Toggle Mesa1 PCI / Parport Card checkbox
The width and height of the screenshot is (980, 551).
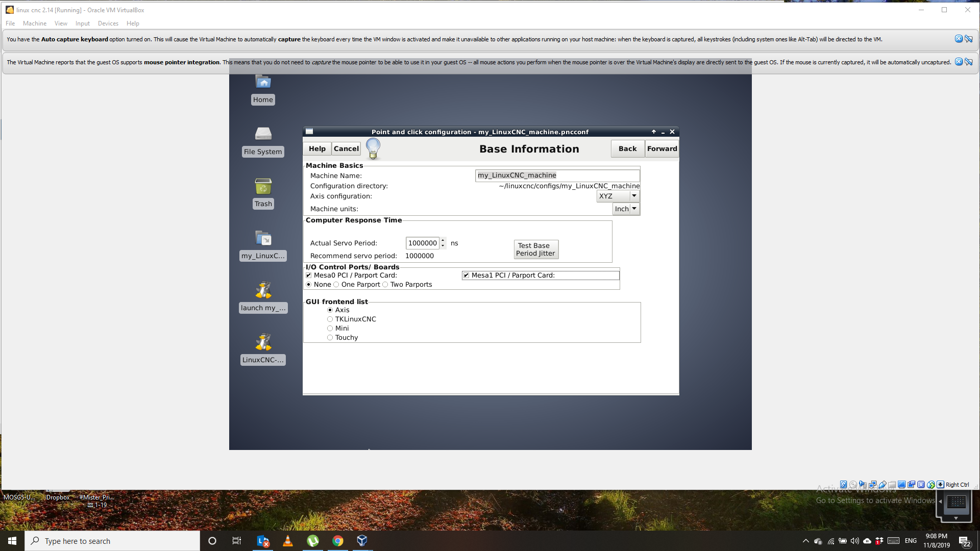pos(466,275)
